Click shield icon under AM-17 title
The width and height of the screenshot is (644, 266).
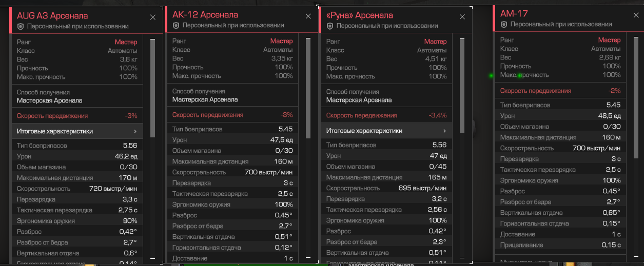click(x=504, y=24)
